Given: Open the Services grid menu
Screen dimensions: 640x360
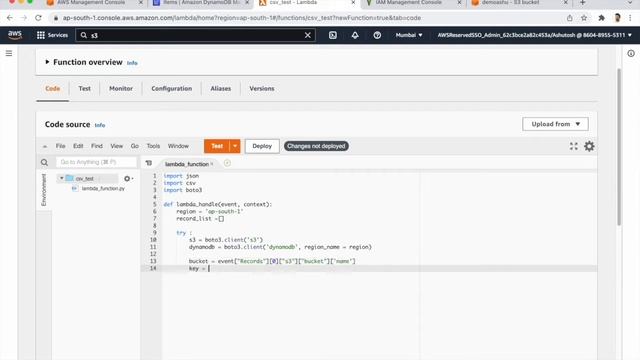Looking at the screenshot, I should [52, 35].
